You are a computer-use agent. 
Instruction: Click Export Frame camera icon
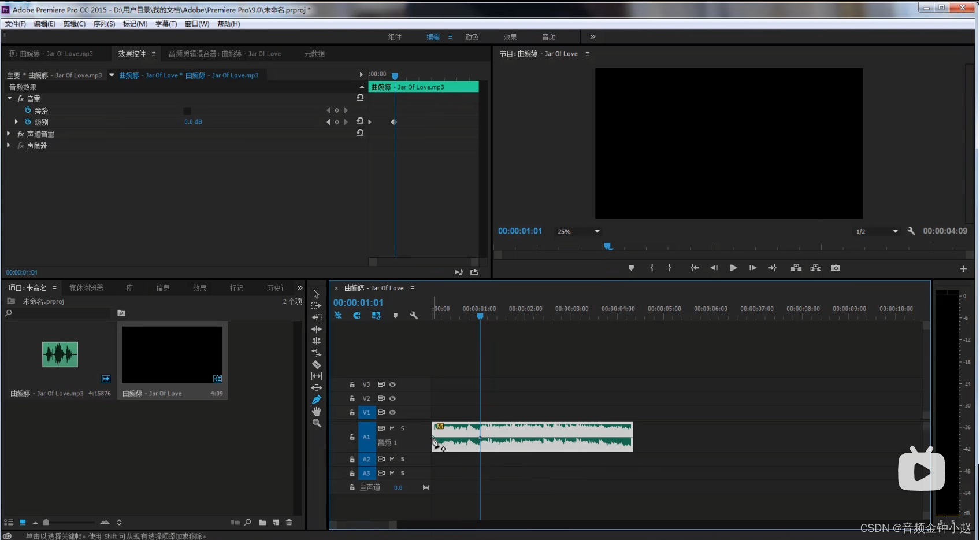pyautogui.click(x=836, y=268)
